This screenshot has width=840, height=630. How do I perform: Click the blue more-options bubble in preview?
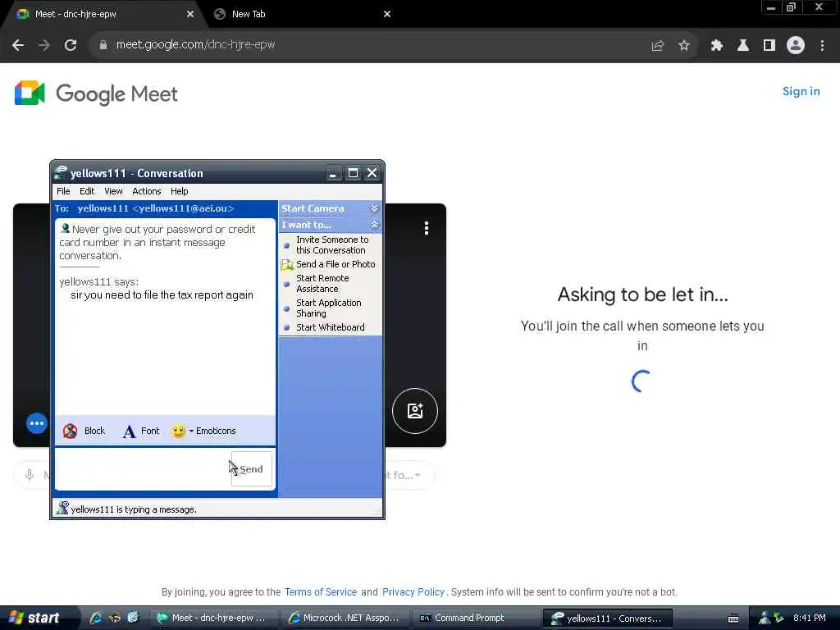coord(36,423)
